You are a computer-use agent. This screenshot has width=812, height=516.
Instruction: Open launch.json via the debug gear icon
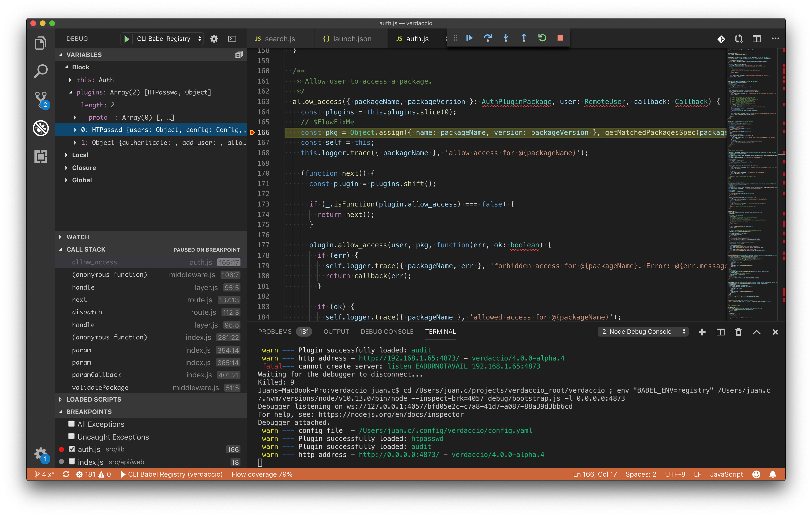point(214,39)
